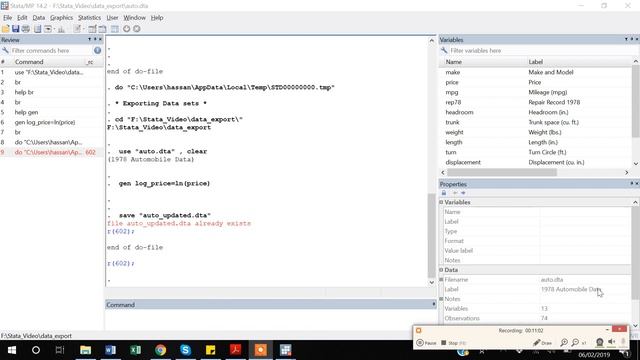Click the Variables panel horizontal scrollbar

pos(501,172)
